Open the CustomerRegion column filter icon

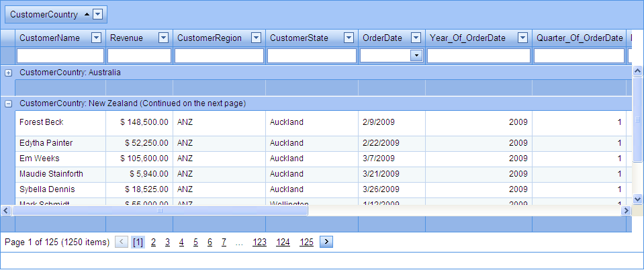tap(256, 38)
